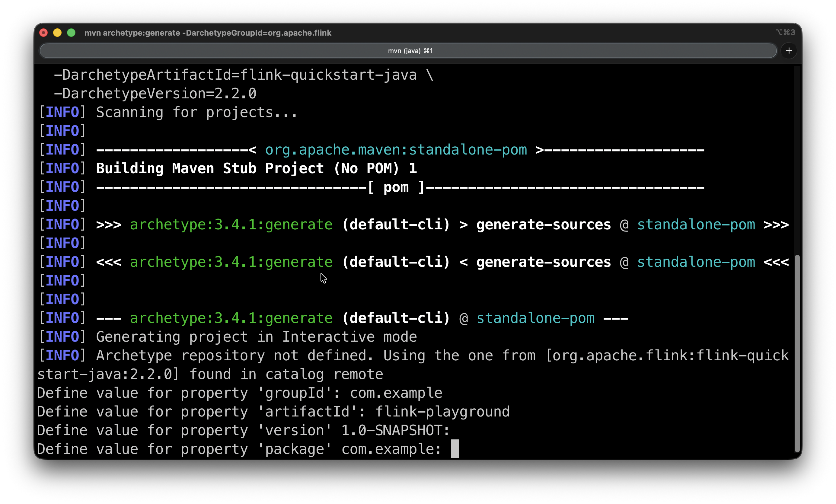Click 'Building Maven Stub Project (No POM) 1'
This screenshot has height=504, width=836.
coord(257,169)
